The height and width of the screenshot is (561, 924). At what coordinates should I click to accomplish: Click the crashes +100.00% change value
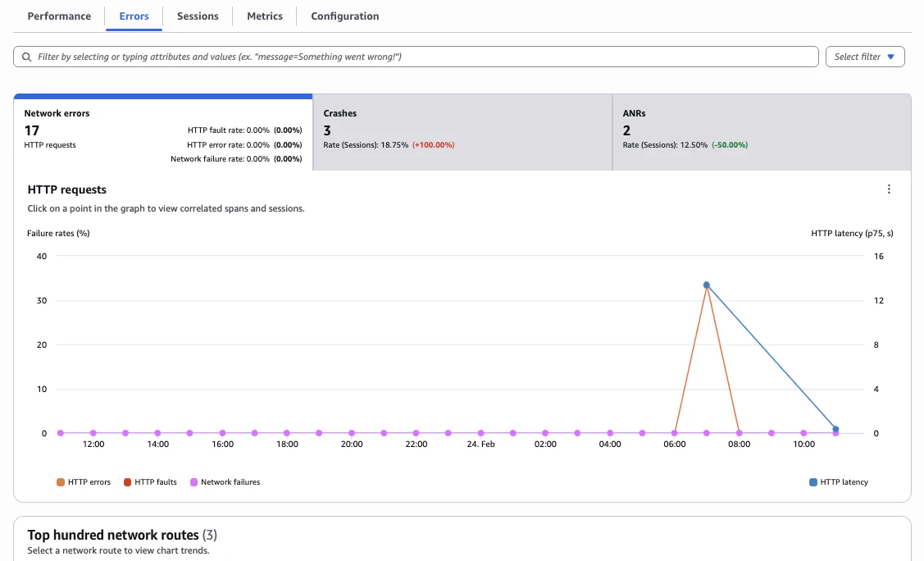[433, 145]
